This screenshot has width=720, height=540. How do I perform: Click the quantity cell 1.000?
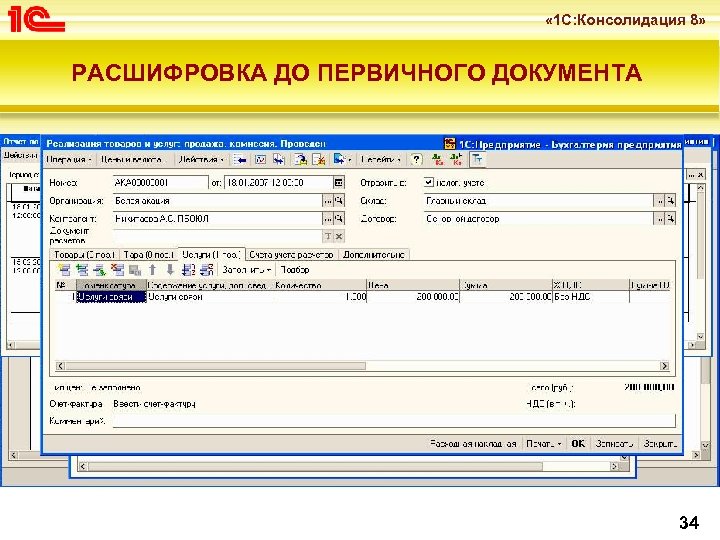(x=320, y=297)
